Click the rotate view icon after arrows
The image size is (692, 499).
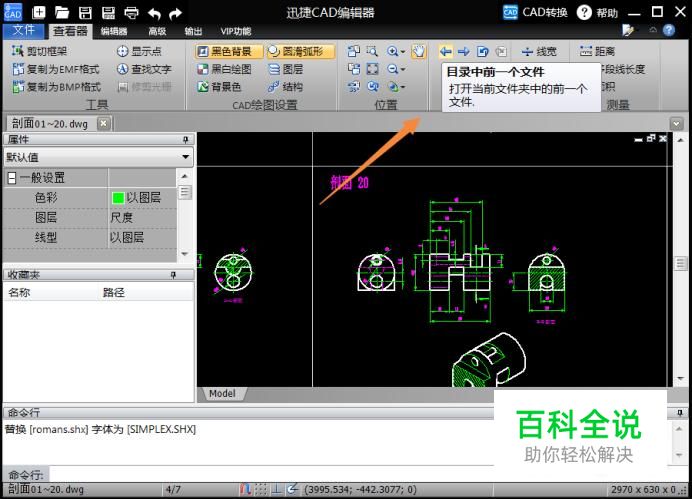click(482, 52)
